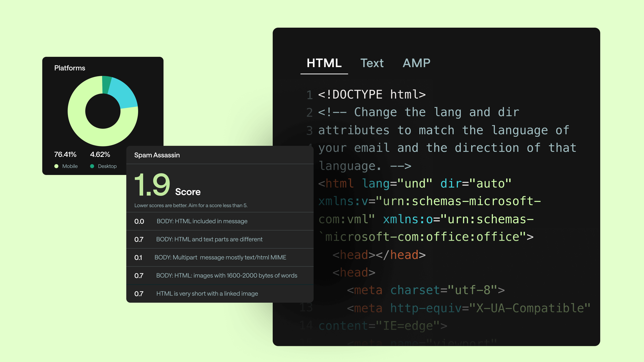Open the 'HTML included in message' row
Image resolution: width=644 pixels, height=362 pixels.
220,221
